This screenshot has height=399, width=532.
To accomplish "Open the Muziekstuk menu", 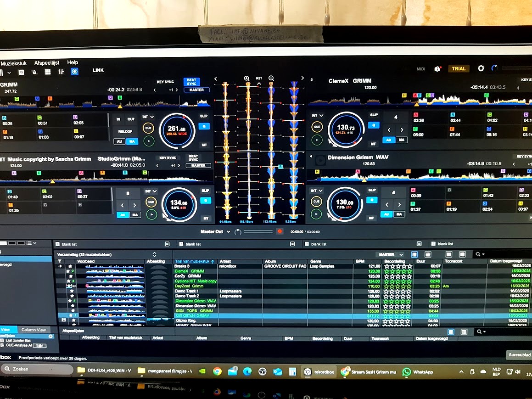I will tap(14, 63).
